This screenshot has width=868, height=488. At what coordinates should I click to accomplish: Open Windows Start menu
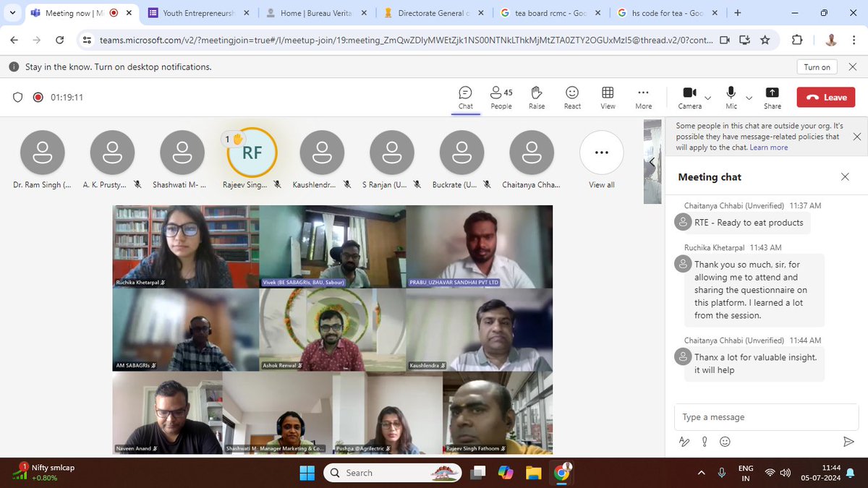pyautogui.click(x=307, y=473)
